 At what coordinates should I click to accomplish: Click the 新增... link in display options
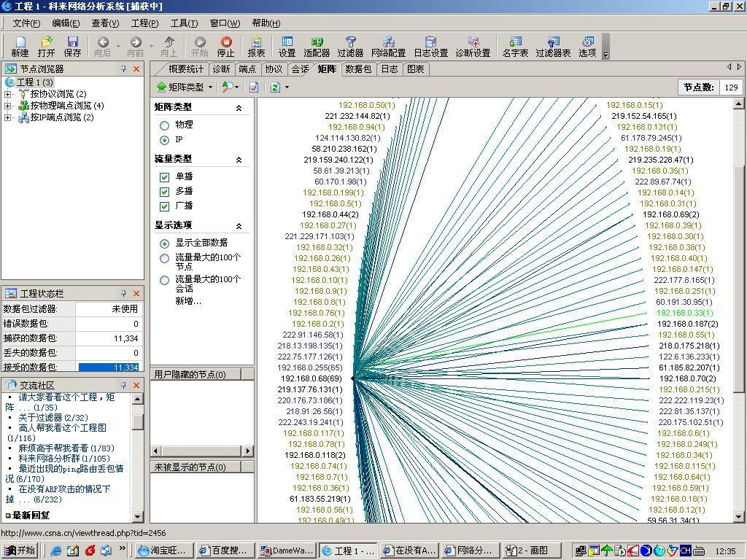click(187, 301)
